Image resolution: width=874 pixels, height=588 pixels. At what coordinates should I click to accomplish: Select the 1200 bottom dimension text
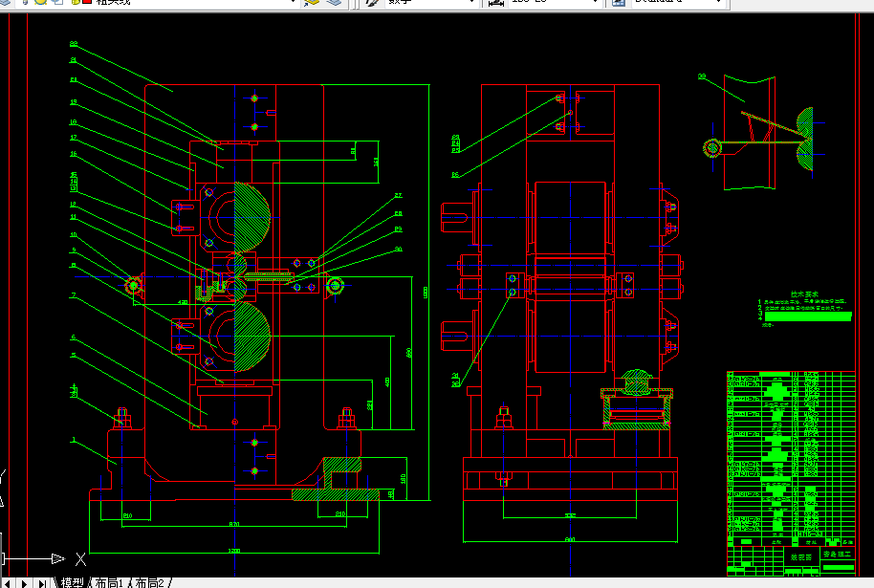tap(234, 551)
